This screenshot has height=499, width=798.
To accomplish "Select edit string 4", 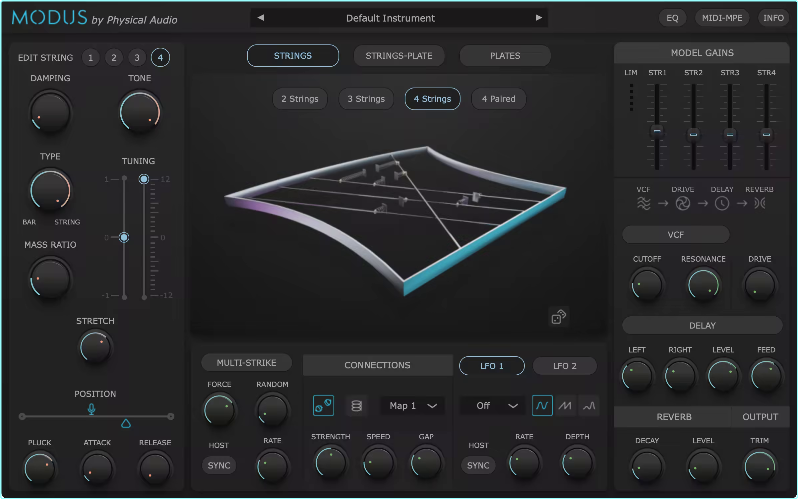I will 160,58.
